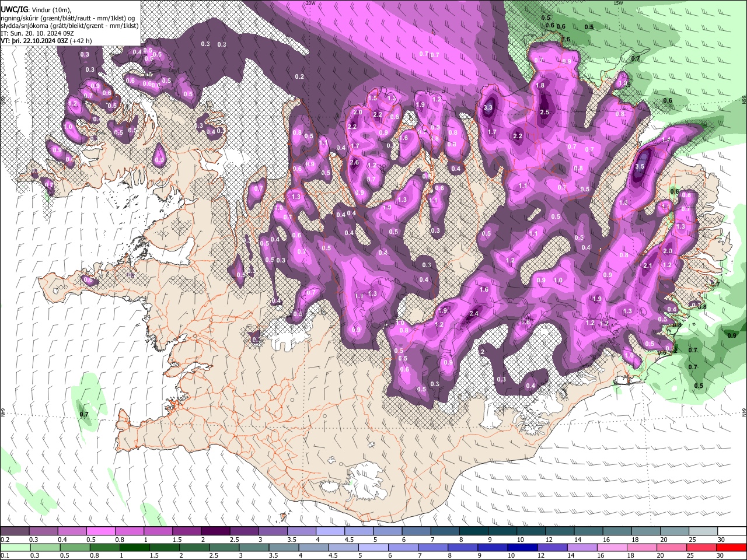This screenshot has width=747, height=560.
Task: Click the 64N latitude label on the right edge
Action: tap(743, 412)
